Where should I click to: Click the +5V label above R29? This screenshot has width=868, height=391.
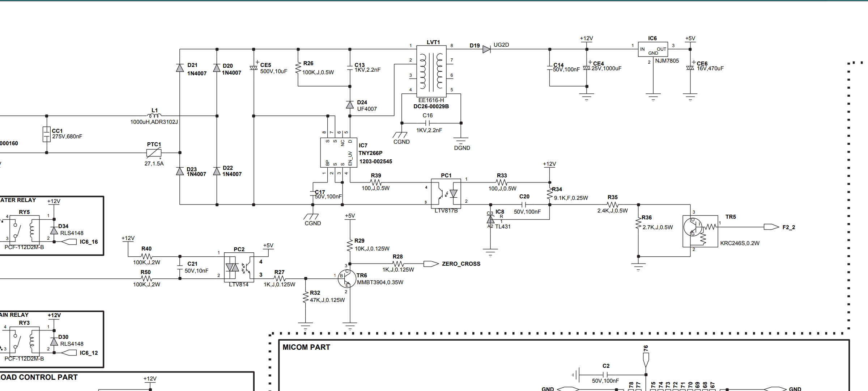[x=350, y=216]
